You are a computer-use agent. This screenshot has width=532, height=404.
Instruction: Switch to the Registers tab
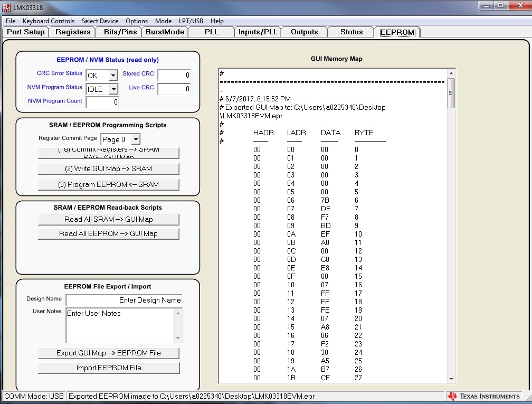pyautogui.click(x=73, y=32)
